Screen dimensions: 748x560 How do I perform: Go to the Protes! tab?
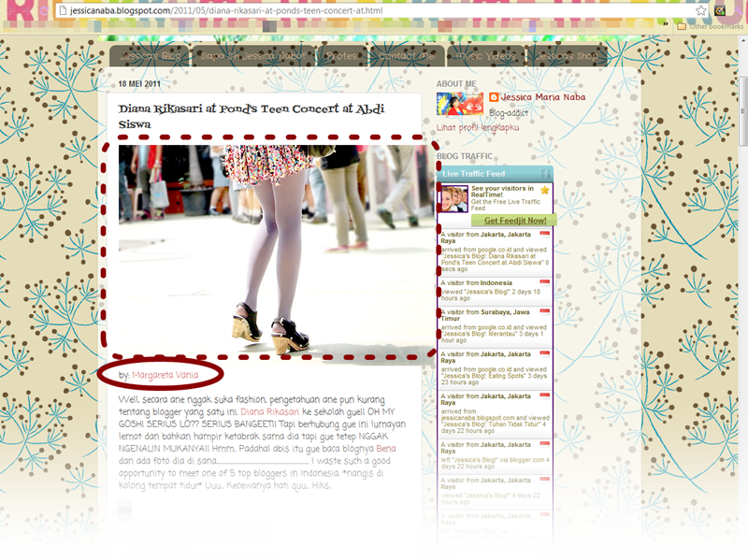[341, 56]
